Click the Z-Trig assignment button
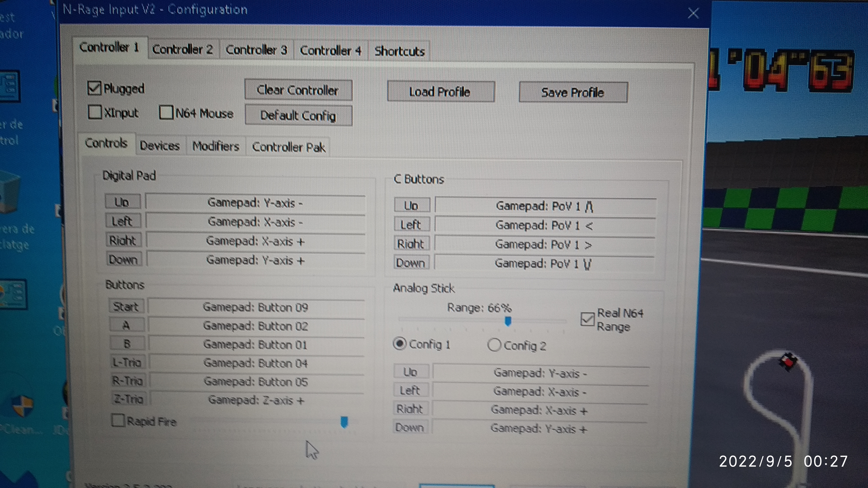 point(129,399)
